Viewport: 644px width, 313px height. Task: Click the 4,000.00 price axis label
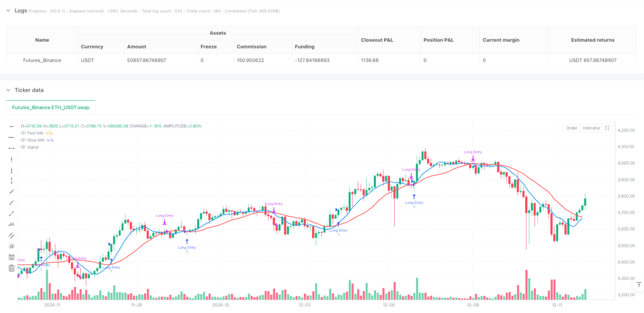pyautogui.click(x=626, y=163)
